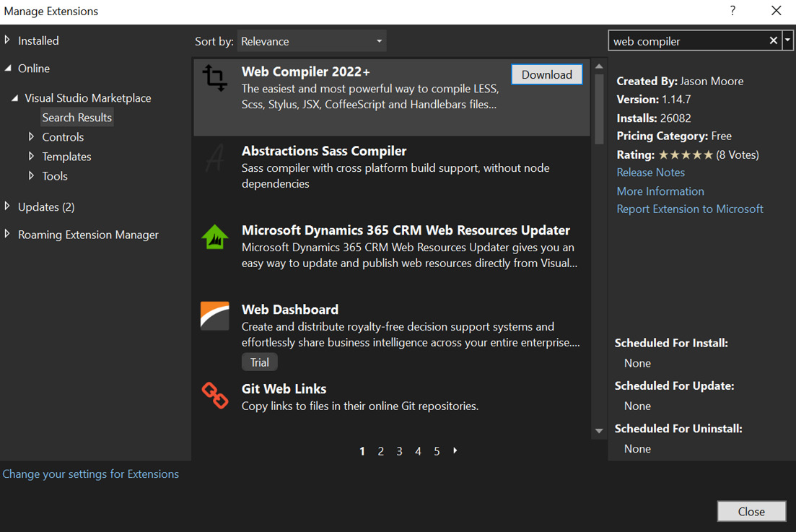The height and width of the screenshot is (532, 796).
Task: Open the help question mark icon
Action: (732, 11)
